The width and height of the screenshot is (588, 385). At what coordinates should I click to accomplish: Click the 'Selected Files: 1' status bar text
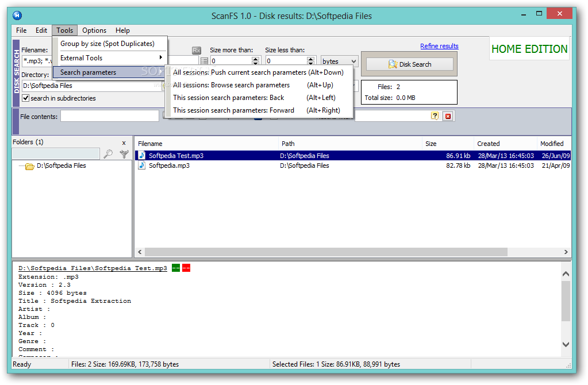click(336, 364)
